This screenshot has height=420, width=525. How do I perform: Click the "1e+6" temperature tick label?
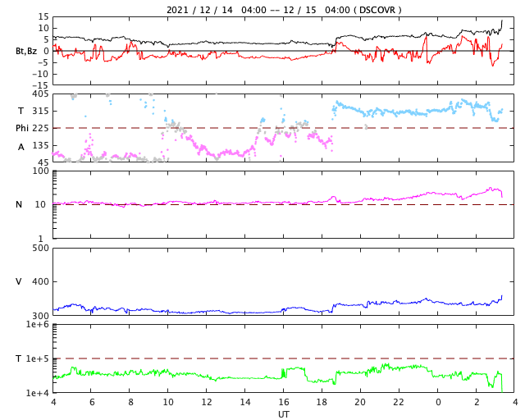[38, 325]
